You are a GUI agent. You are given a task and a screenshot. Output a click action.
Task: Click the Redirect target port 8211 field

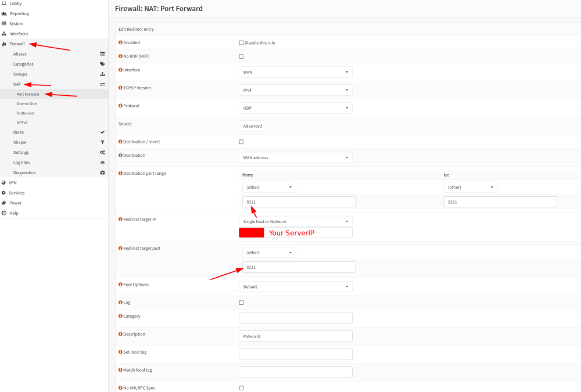click(x=299, y=267)
